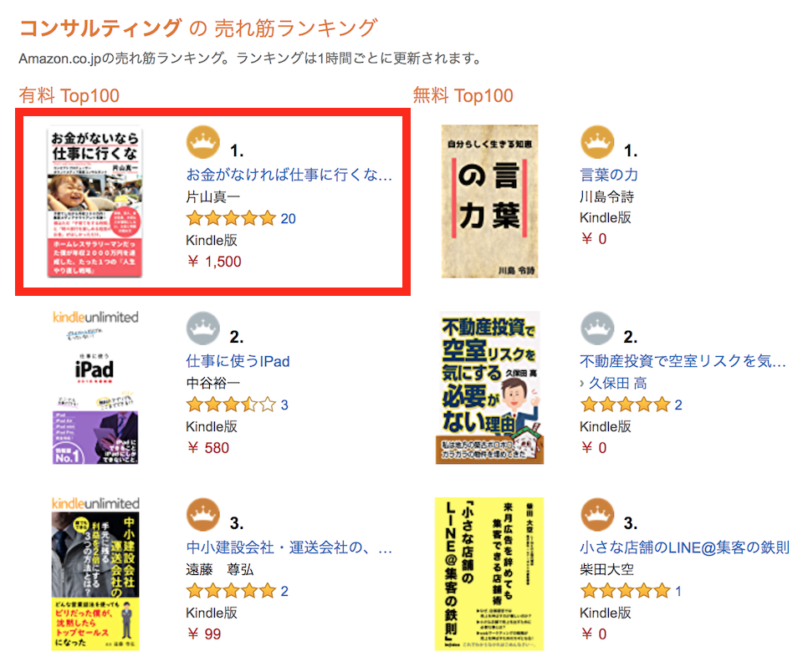Click the silver crown badge for free rank 2

pyautogui.click(x=597, y=328)
